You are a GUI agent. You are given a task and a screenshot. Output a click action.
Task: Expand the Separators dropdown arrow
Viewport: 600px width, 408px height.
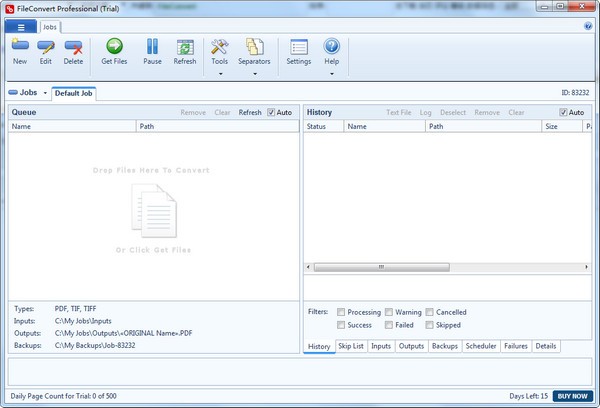point(255,74)
